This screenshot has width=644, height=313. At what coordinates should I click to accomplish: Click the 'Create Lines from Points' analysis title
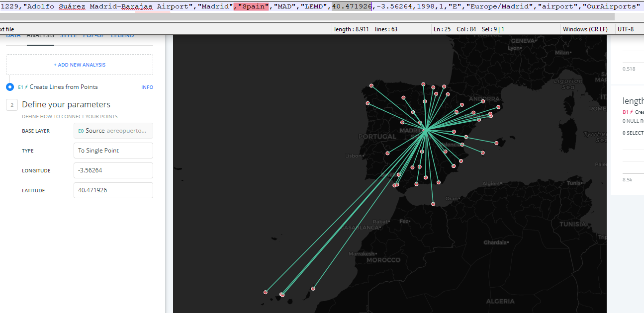pyautogui.click(x=64, y=87)
